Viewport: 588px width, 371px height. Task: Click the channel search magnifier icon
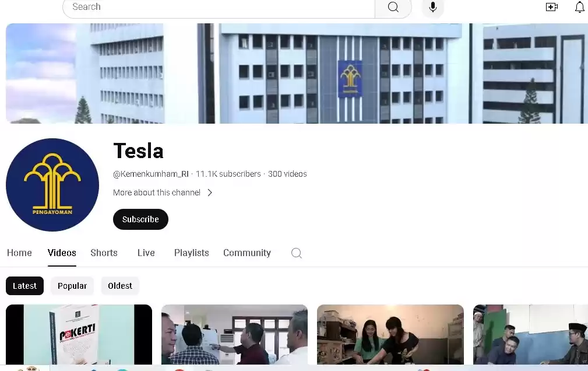(x=296, y=253)
